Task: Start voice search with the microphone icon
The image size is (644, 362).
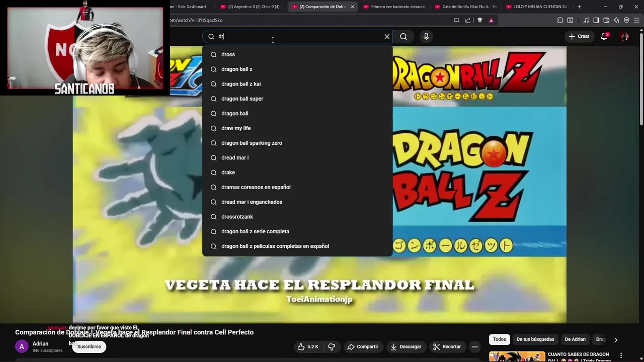Action: [426, 36]
